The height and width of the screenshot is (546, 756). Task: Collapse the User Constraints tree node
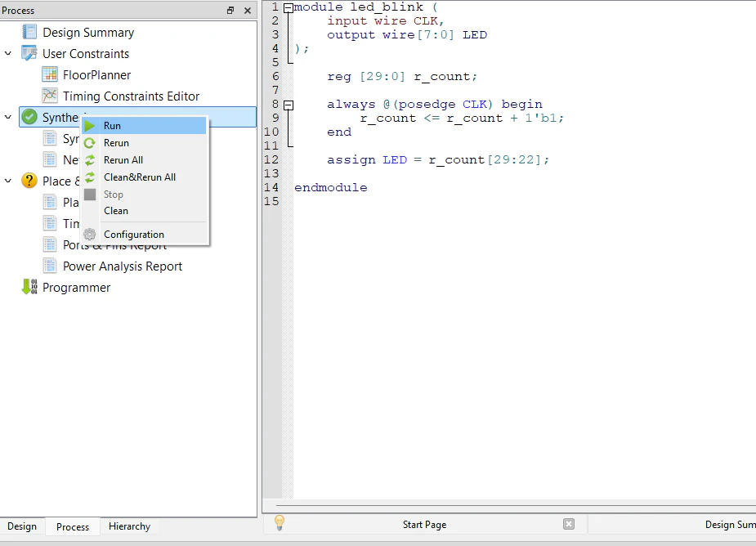click(7, 53)
